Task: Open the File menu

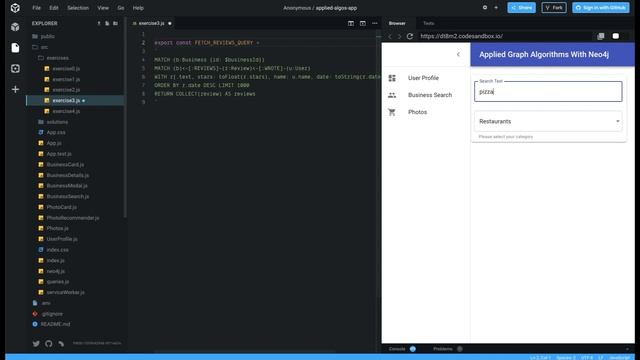Action: 36,8
